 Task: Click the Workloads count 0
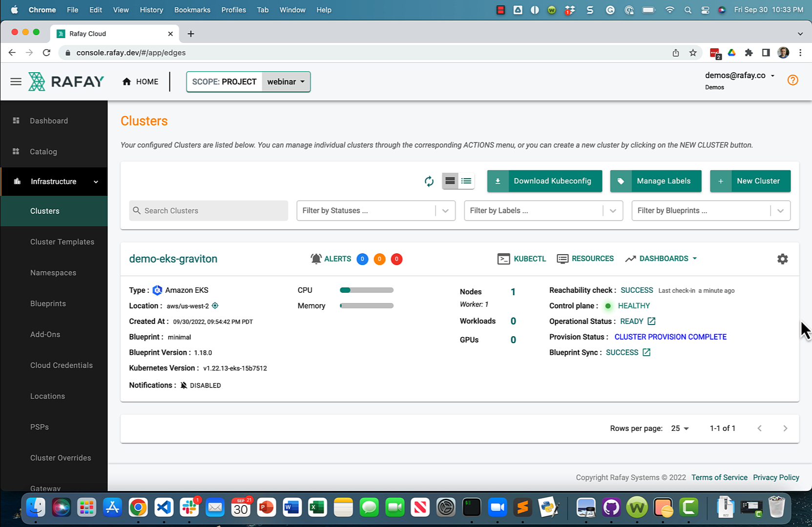pos(513,321)
